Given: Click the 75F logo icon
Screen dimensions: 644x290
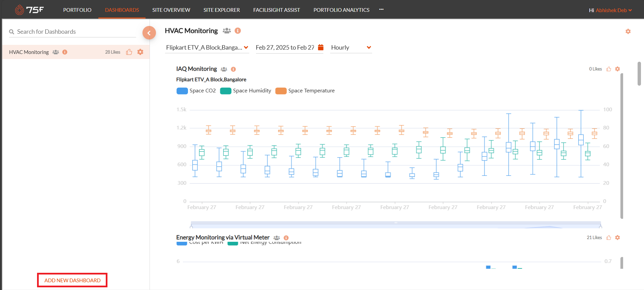Looking at the screenshot, I should pos(29,10).
